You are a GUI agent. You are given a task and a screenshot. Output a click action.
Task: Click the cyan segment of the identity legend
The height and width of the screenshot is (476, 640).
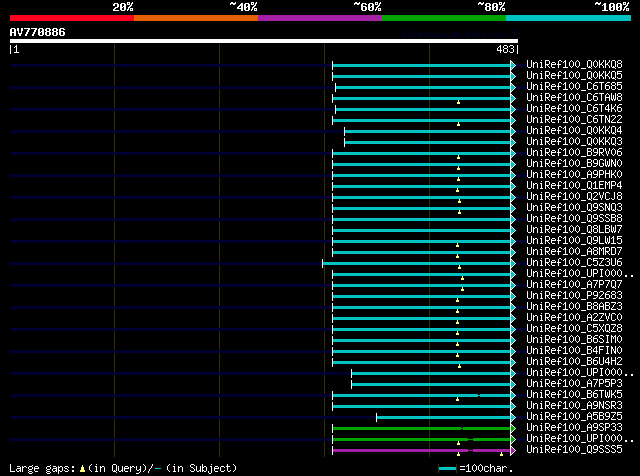[x=569, y=18]
